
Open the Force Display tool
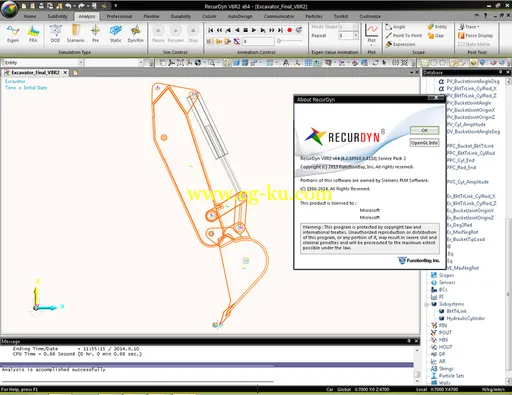(x=475, y=35)
